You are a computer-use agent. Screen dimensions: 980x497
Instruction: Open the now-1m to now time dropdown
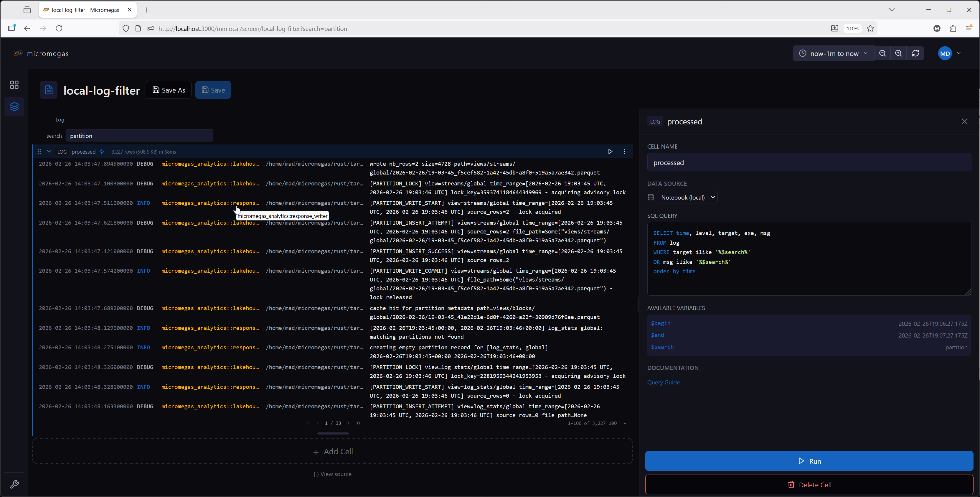pyautogui.click(x=833, y=53)
